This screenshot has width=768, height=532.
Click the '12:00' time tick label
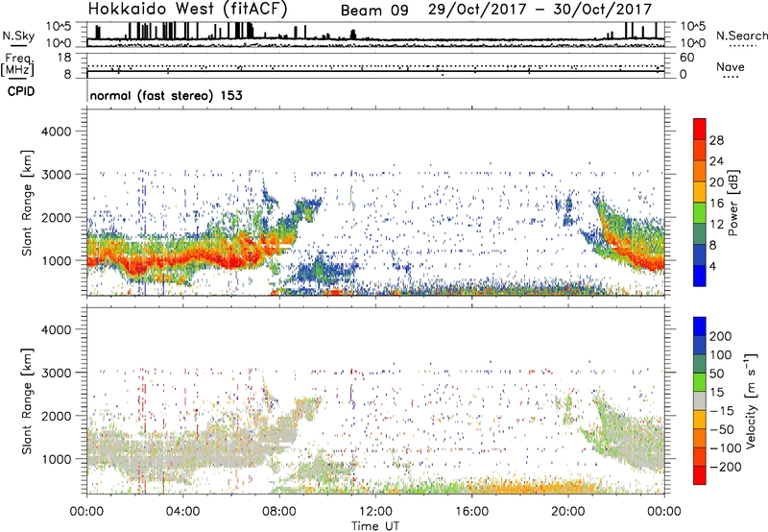click(x=375, y=512)
